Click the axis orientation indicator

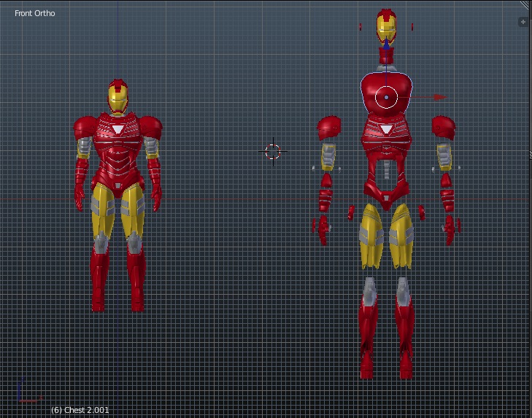click(30, 390)
